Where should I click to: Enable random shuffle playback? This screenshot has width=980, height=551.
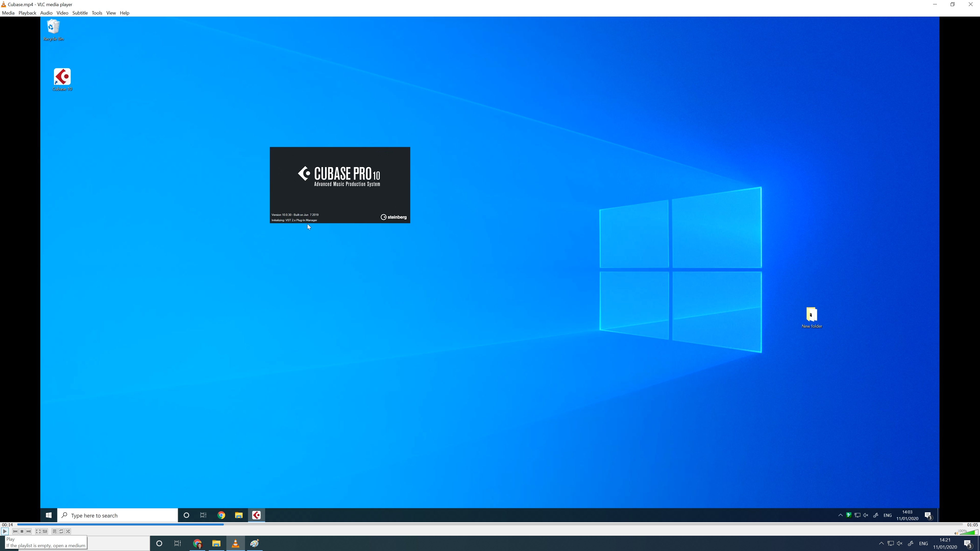(x=68, y=531)
